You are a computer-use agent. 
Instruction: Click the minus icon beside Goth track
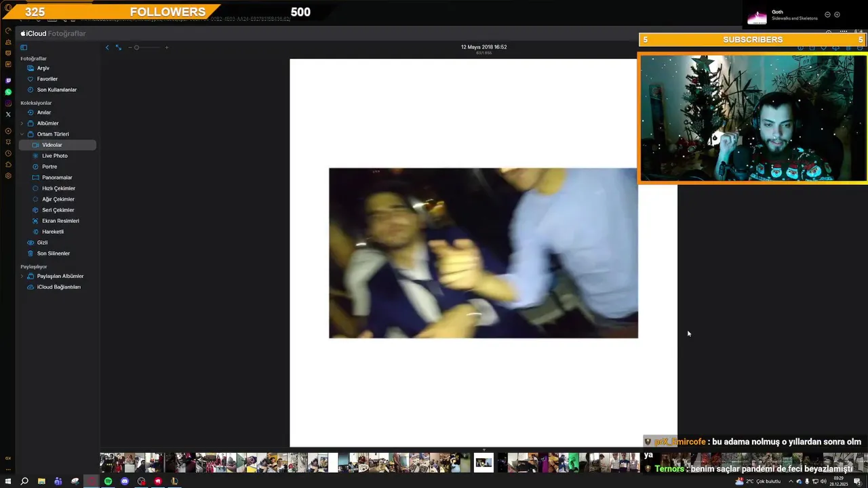click(x=827, y=15)
